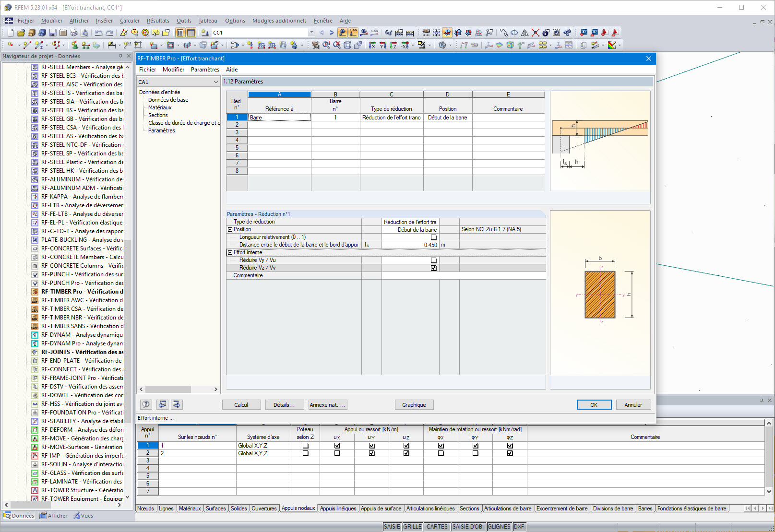Save the model using the floppy disk icon
This screenshot has width=775, height=532.
pyautogui.click(x=52, y=33)
